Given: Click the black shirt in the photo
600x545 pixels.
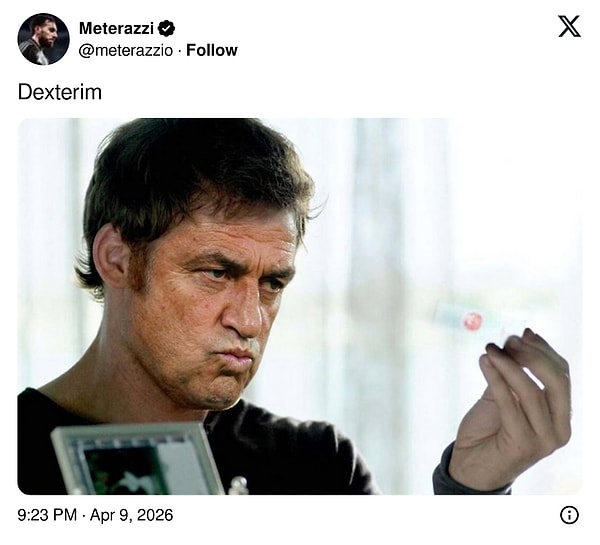Looking at the screenshot, I should [x=300, y=450].
